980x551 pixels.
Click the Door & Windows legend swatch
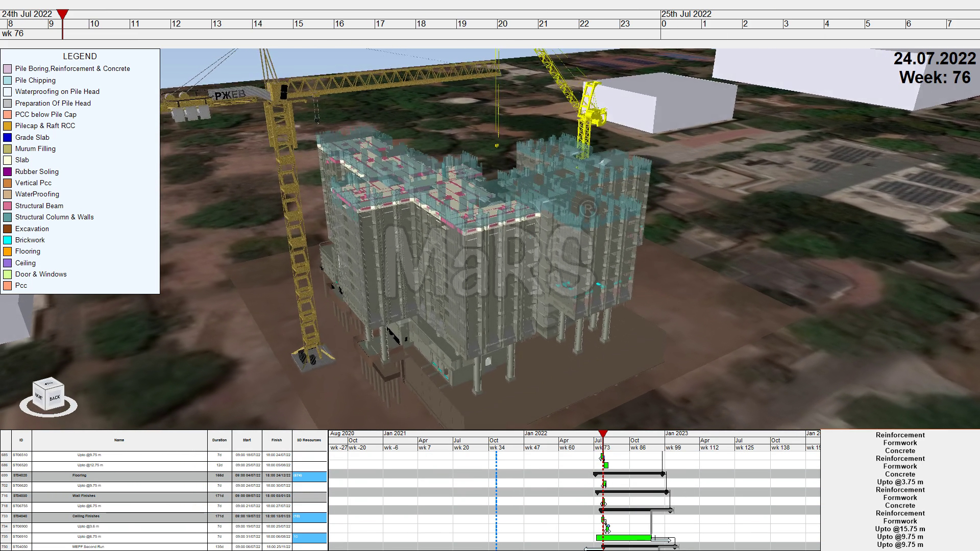[x=7, y=274]
